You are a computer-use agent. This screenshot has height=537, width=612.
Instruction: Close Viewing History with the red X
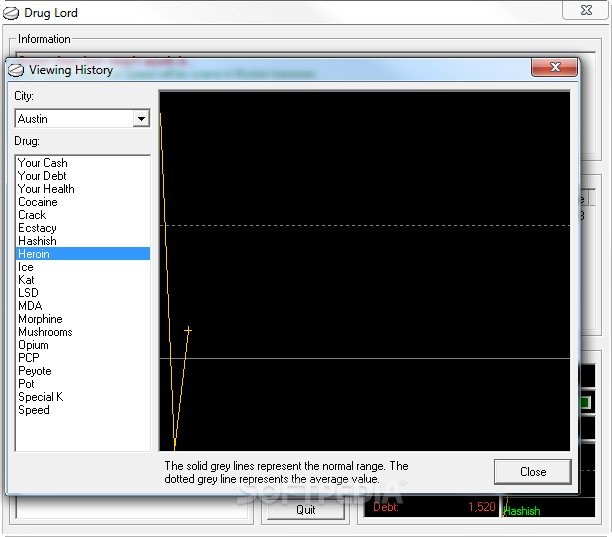(554, 68)
